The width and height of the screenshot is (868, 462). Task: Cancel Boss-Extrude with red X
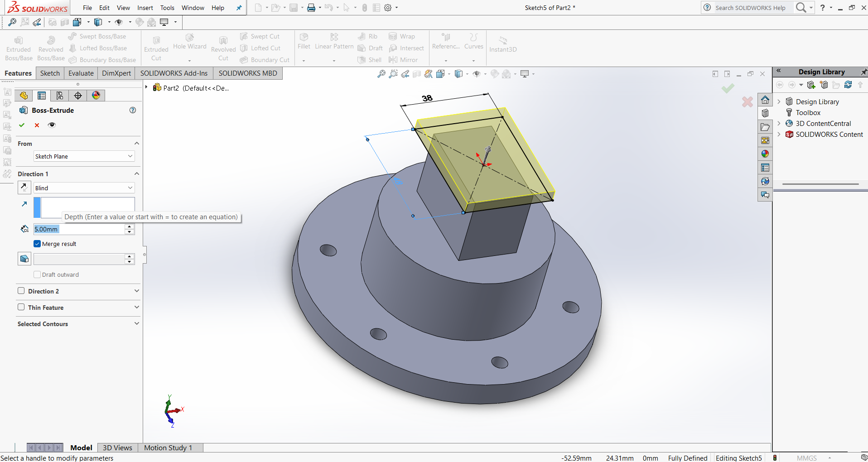(x=37, y=125)
